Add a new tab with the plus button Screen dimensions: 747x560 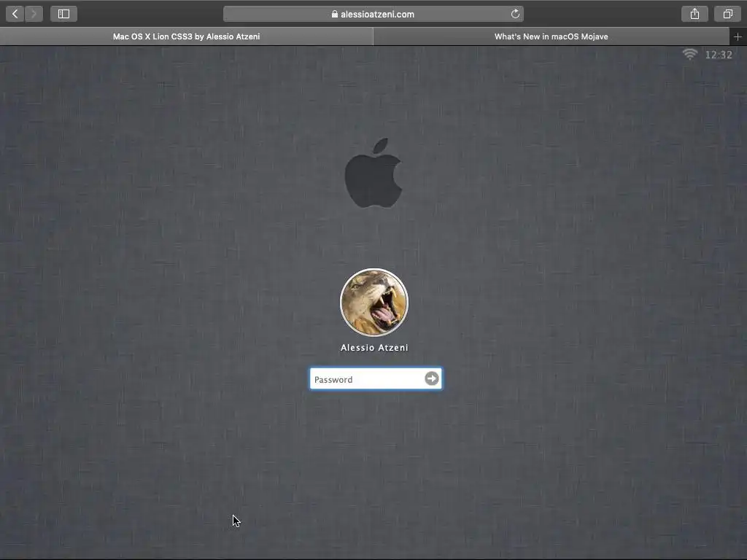pyautogui.click(x=738, y=36)
